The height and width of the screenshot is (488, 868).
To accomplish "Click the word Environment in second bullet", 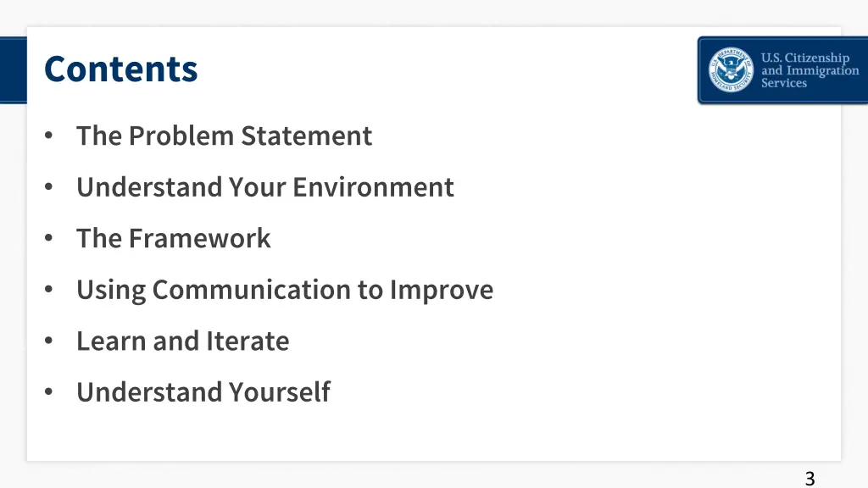I will point(373,187).
